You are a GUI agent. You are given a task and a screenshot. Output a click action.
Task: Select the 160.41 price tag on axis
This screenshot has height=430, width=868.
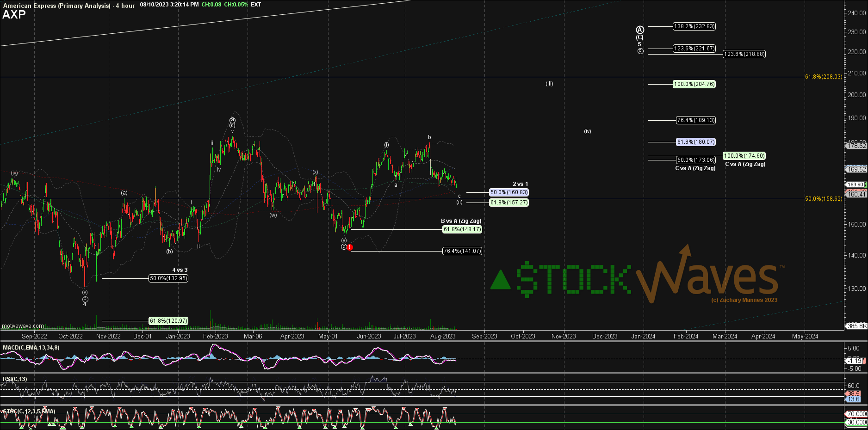coord(856,195)
